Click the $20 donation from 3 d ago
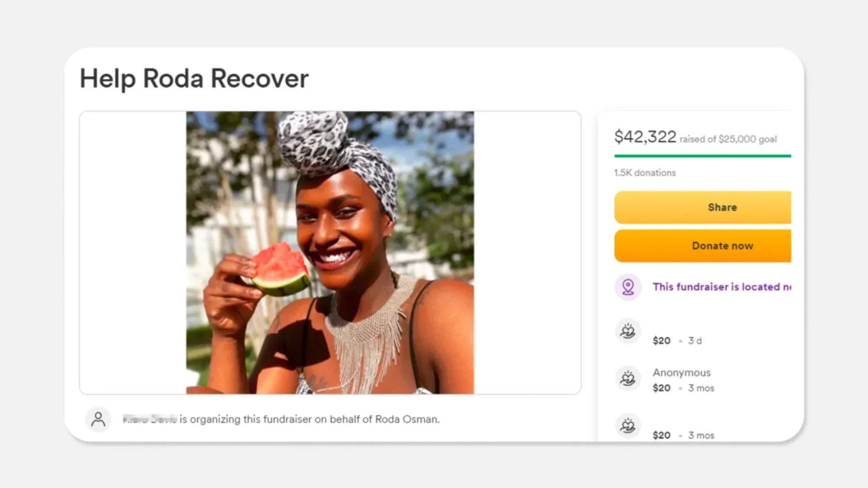 tap(661, 341)
